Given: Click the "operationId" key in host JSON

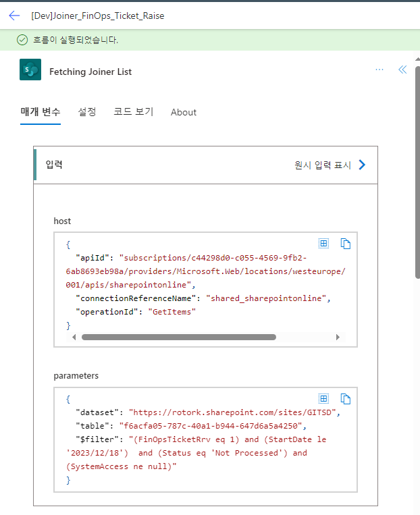Looking at the screenshot, I should (107, 312).
